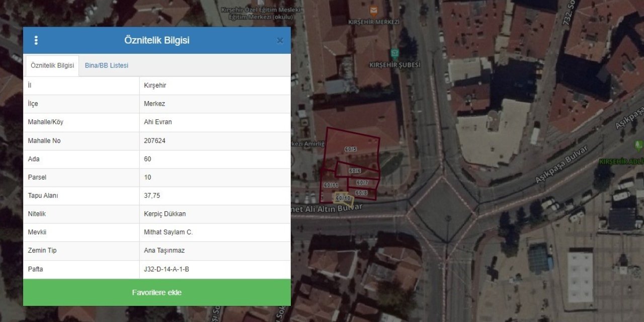Select parcel 60/6 on the map

coord(355,171)
